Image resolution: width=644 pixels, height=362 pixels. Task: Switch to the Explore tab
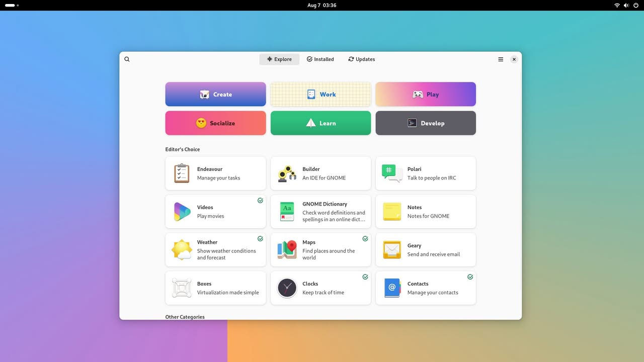pyautogui.click(x=279, y=59)
